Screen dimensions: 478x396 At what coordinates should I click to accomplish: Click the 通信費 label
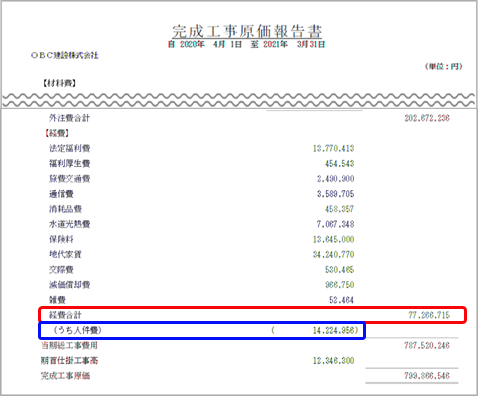61,194
